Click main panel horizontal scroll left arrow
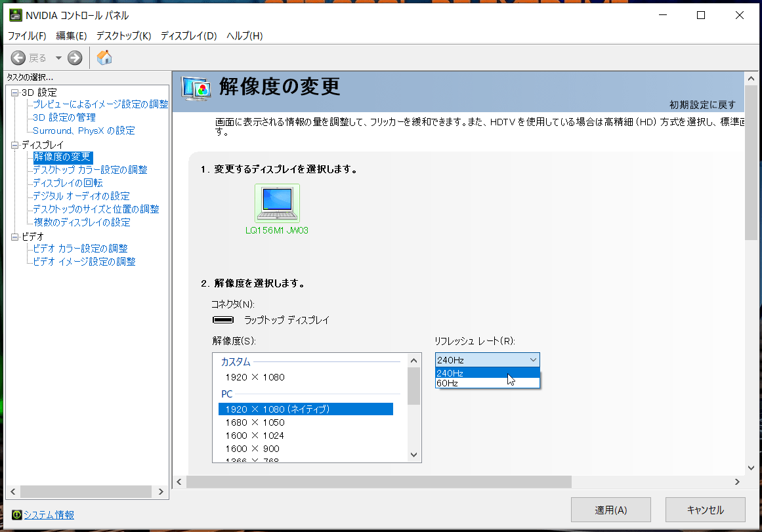The width and height of the screenshot is (762, 532). click(179, 482)
